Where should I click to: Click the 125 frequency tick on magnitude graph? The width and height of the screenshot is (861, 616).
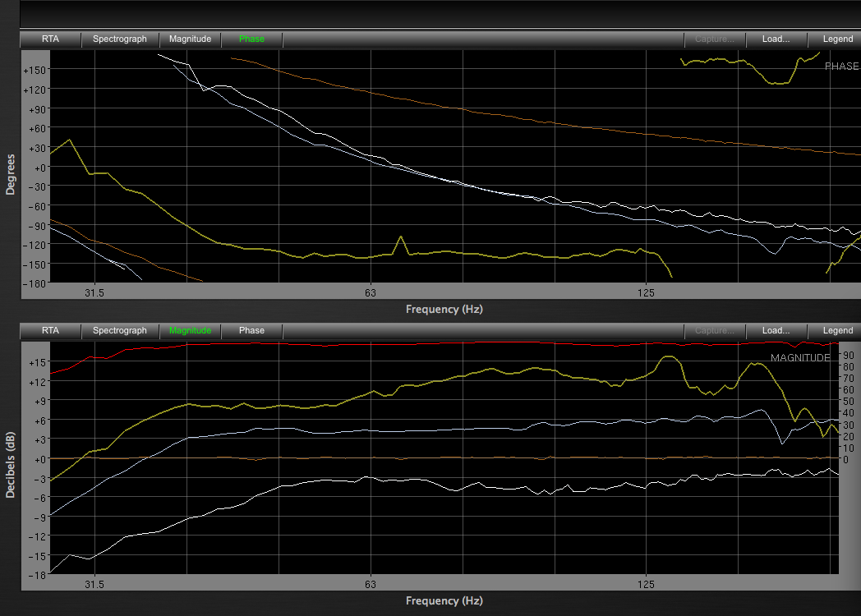coord(646,584)
